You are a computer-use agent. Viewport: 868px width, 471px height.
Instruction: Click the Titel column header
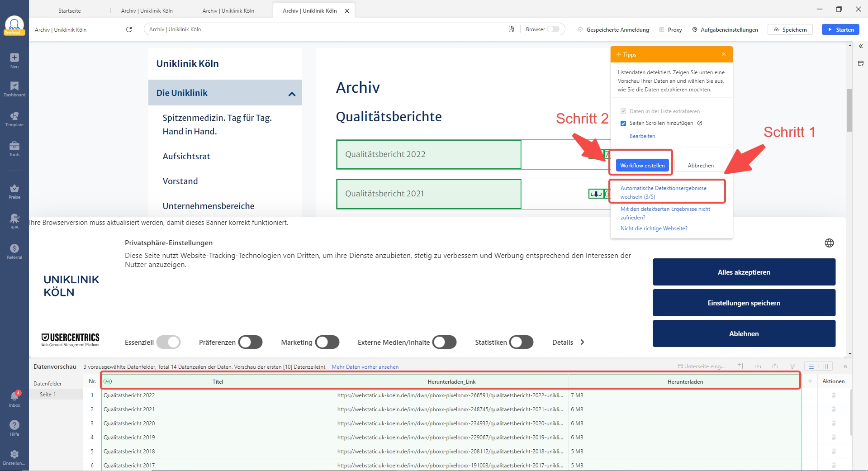click(x=218, y=381)
